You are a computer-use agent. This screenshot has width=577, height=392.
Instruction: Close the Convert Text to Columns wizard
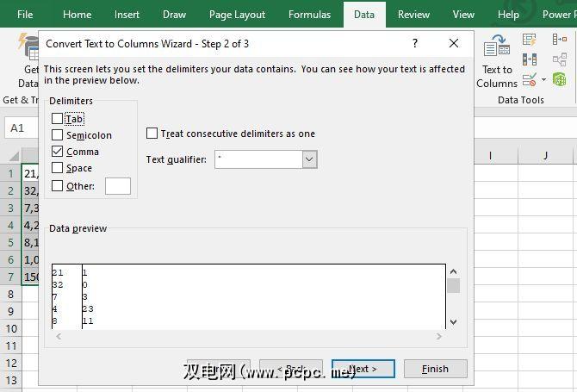coord(454,43)
